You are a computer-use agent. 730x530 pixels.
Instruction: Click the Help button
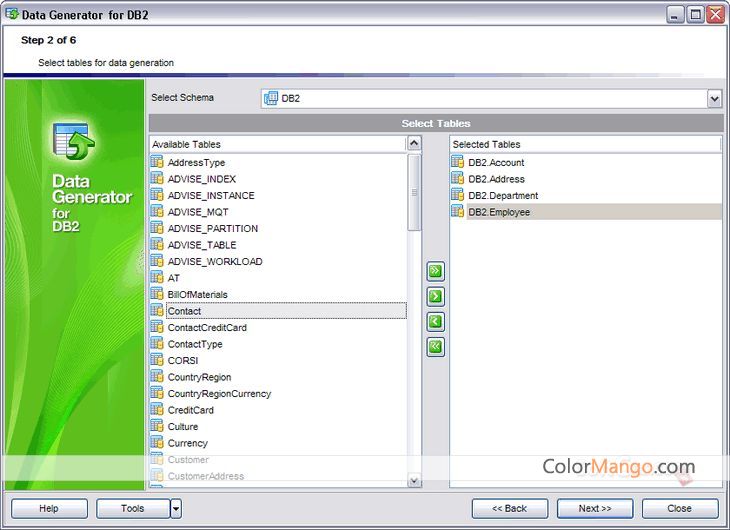pos(49,509)
